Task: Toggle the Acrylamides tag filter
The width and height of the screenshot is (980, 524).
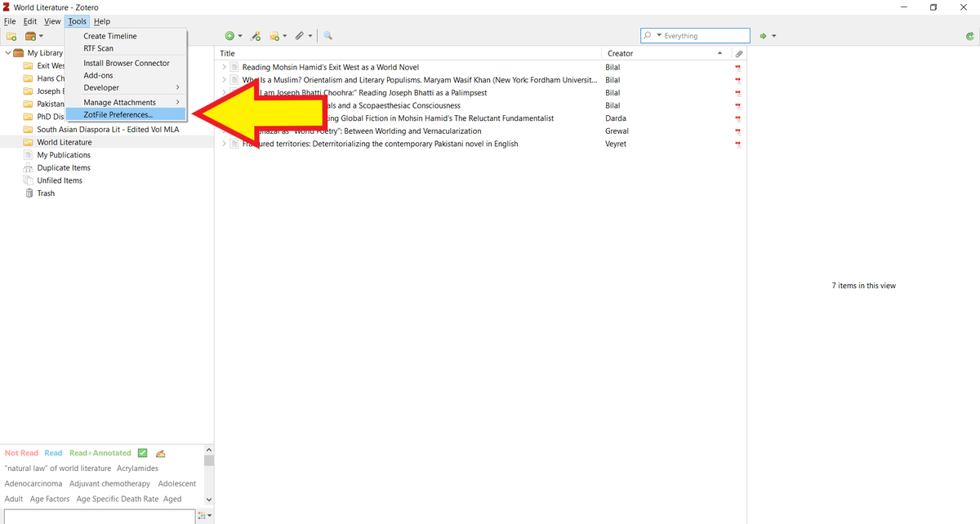Action: 137,468
